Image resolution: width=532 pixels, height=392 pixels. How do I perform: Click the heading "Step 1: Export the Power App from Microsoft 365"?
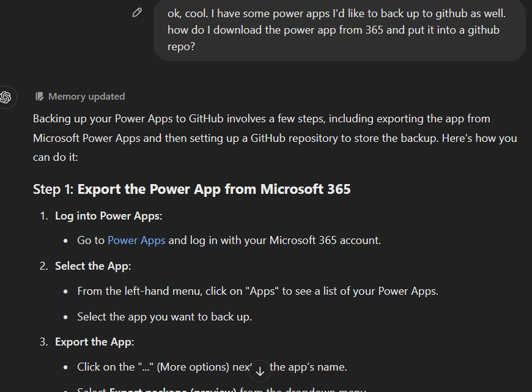point(191,189)
